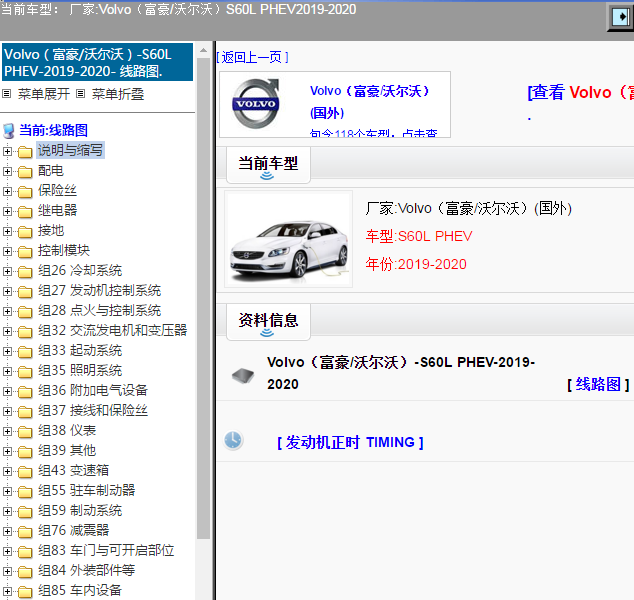634x600 pixels.
Task: Click the 查看 Volvo link on the right
Action: tap(581, 92)
